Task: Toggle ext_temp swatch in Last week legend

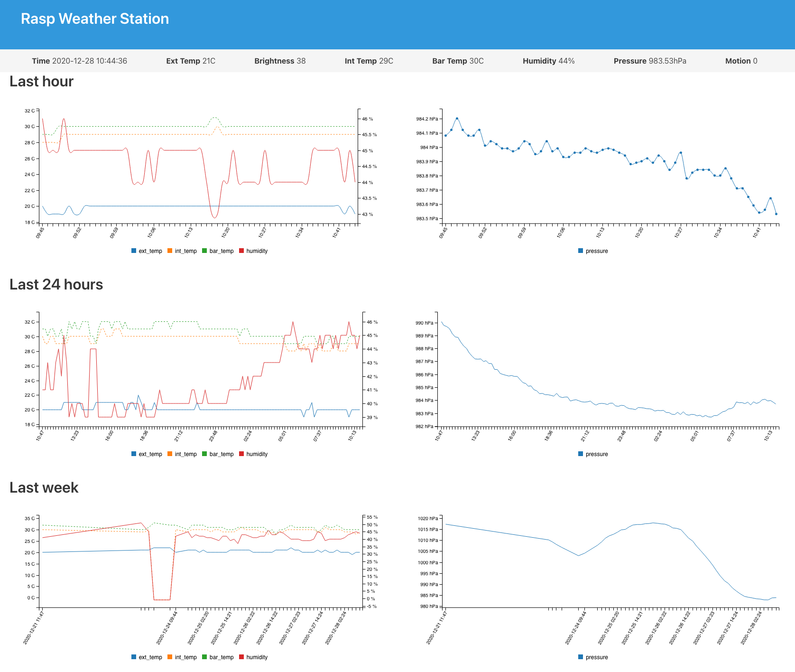Action: pos(134,657)
